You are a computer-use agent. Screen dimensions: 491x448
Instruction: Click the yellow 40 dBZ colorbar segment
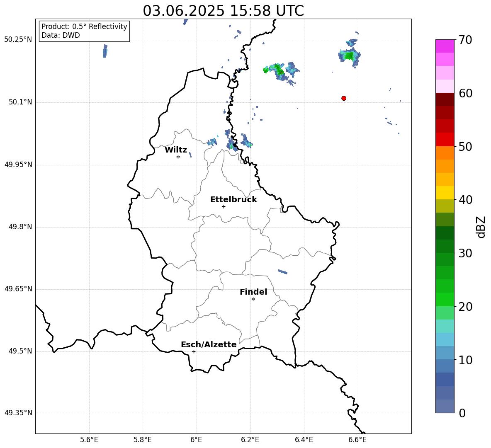(445, 193)
